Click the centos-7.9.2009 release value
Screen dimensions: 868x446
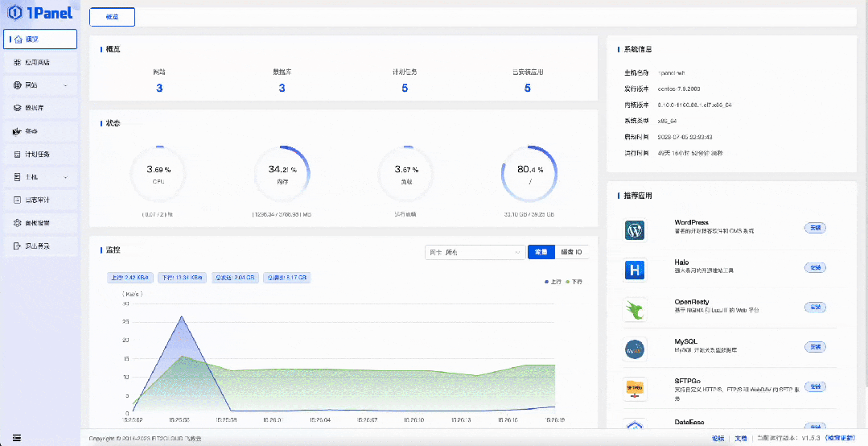tap(679, 89)
